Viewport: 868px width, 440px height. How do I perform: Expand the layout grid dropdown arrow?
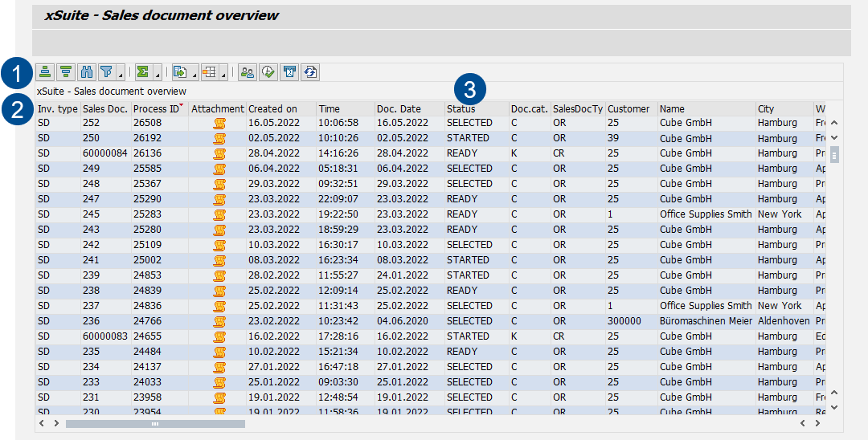223,75
